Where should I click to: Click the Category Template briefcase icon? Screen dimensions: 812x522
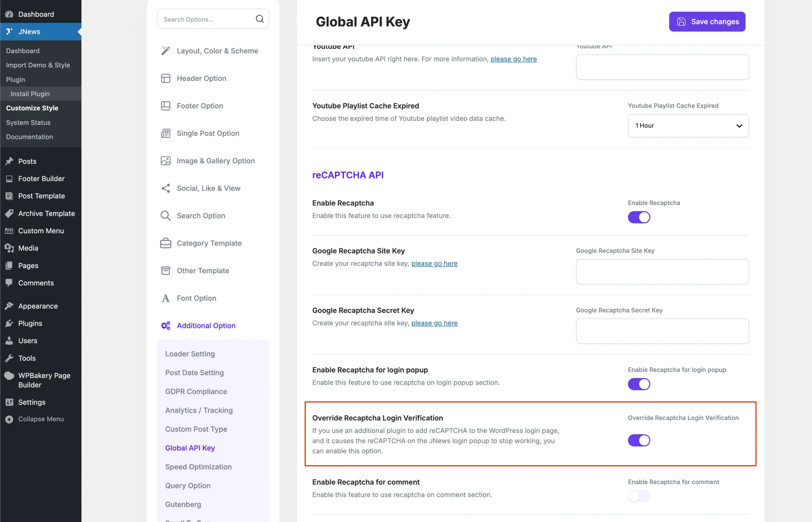166,243
